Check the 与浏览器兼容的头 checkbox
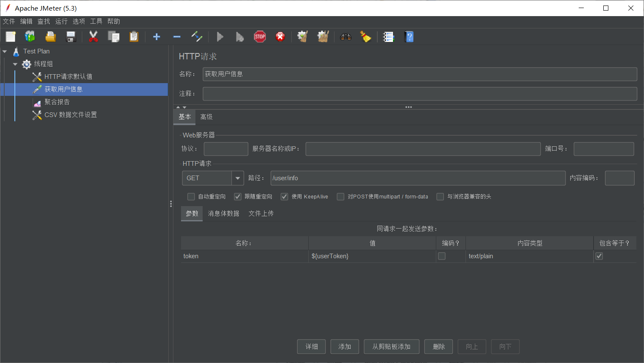 [x=440, y=197]
